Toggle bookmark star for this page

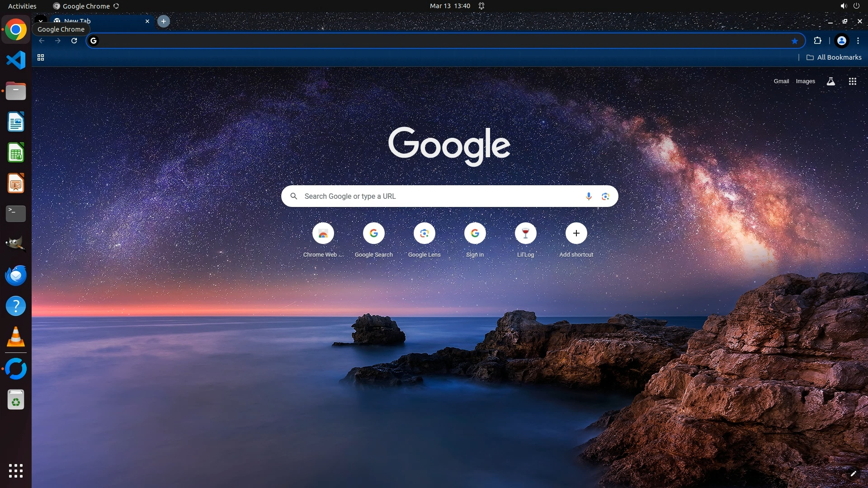tap(794, 41)
